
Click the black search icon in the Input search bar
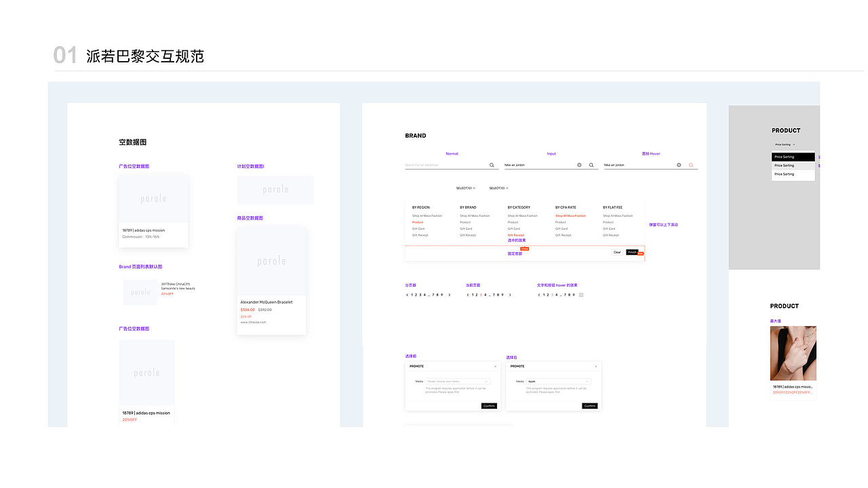591,165
